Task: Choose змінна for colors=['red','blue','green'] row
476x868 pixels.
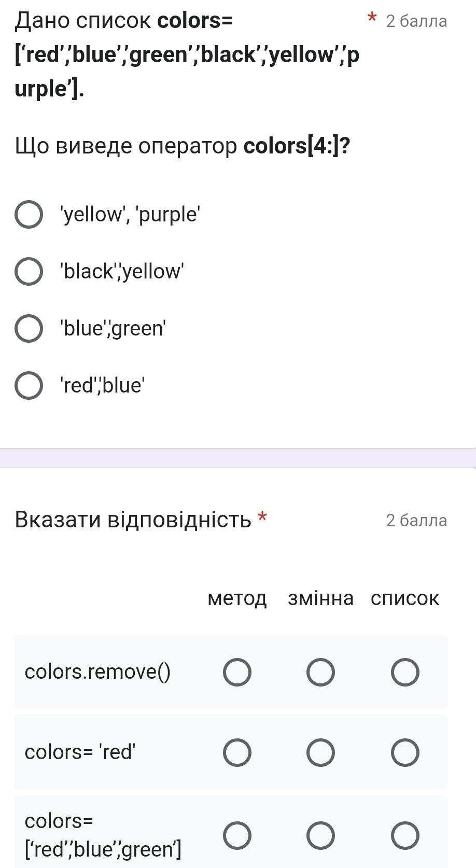Action: 320,835
